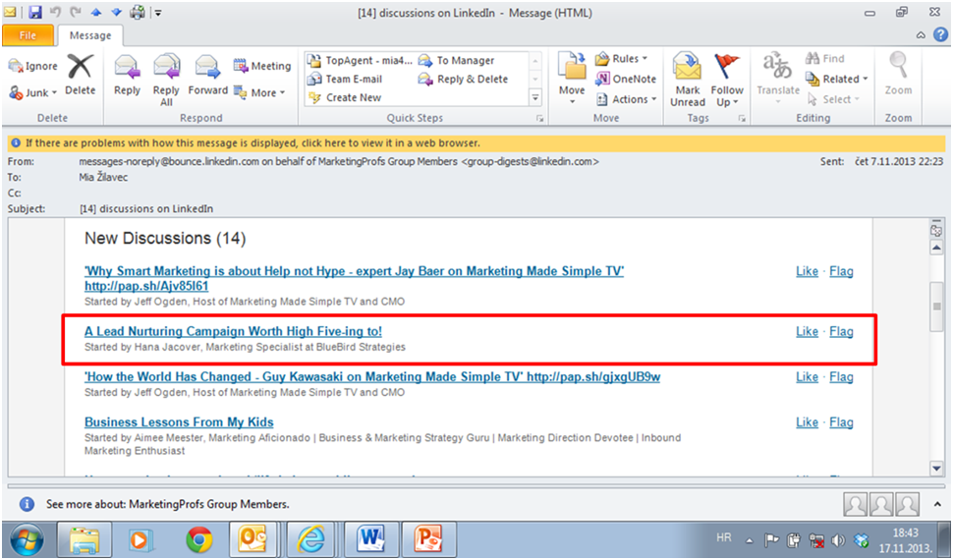The width and height of the screenshot is (953, 560).
Task: Open the File tab
Action: [28, 35]
